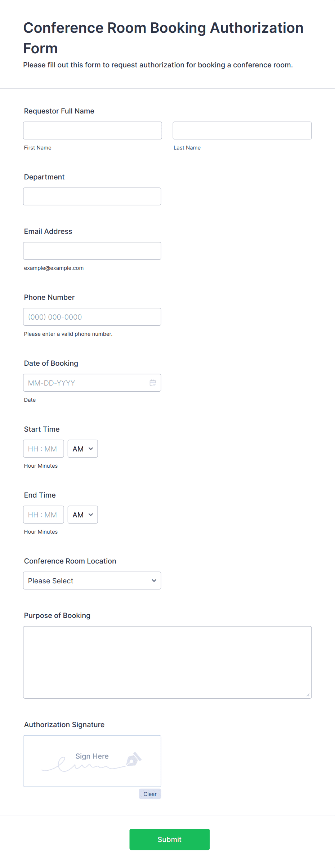The width and height of the screenshot is (335, 868).
Task: Clear the authorization signature
Action: 150,794
